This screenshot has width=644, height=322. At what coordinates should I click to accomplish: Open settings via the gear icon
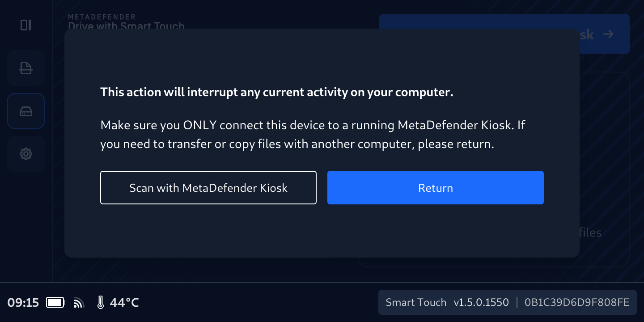click(x=26, y=154)
